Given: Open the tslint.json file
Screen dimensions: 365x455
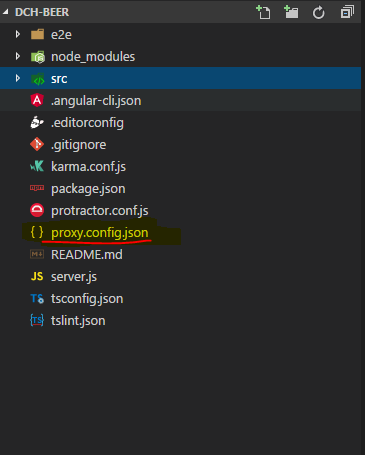Looking at the screenshot, I should point(78,321).
